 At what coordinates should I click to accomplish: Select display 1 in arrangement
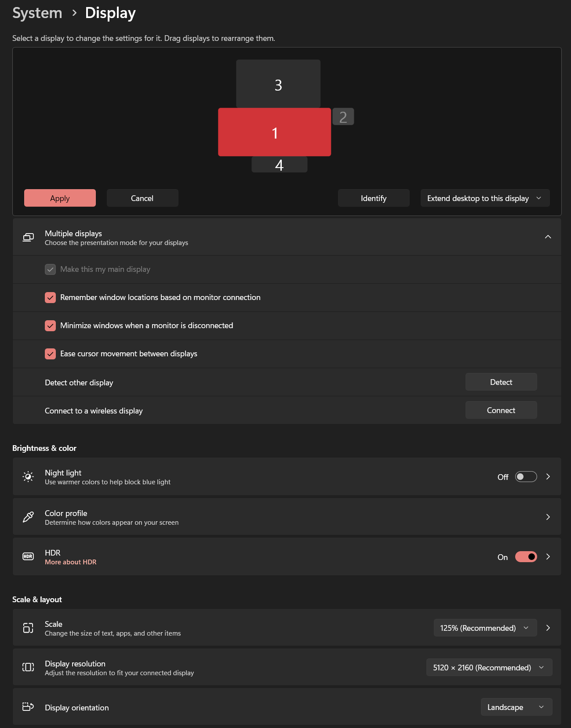[x=275, y=132]
